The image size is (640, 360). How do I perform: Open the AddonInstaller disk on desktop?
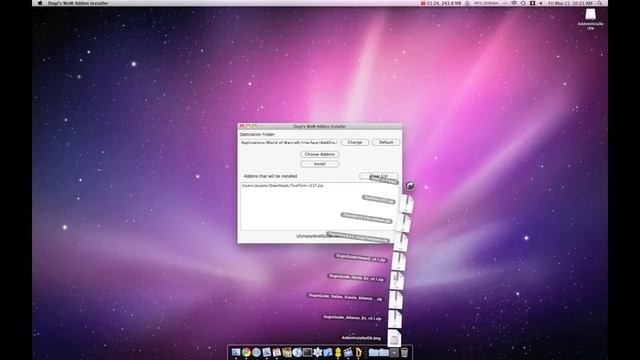point(590,18)
